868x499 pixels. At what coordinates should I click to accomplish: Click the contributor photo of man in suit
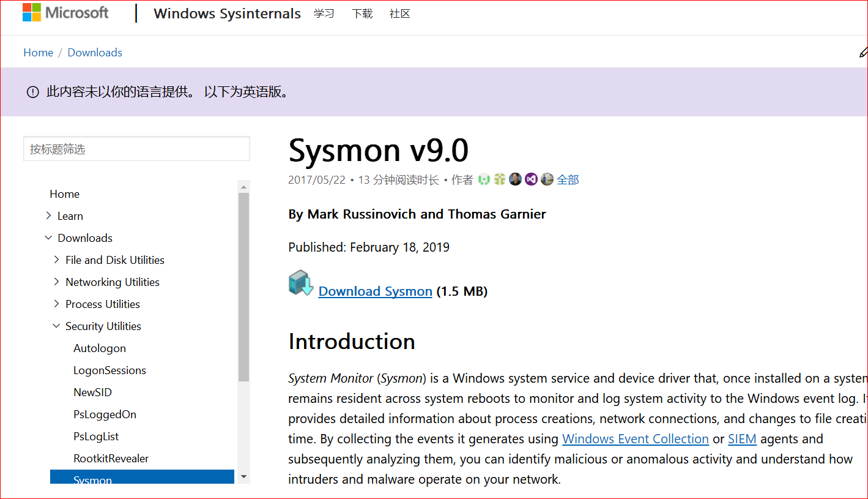tap(516, 179)
